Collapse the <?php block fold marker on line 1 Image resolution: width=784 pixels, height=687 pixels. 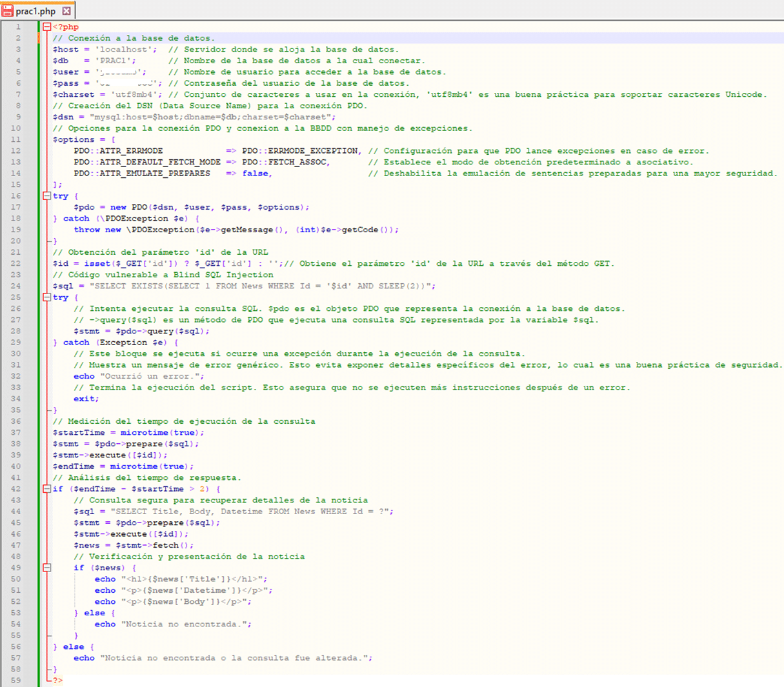(x=46, y=27)
